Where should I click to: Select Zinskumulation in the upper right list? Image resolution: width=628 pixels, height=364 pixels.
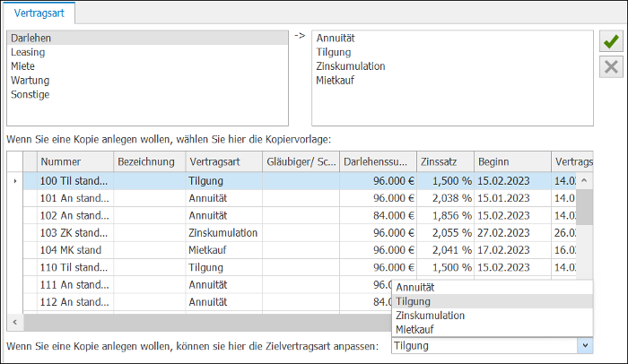(452, 66)
